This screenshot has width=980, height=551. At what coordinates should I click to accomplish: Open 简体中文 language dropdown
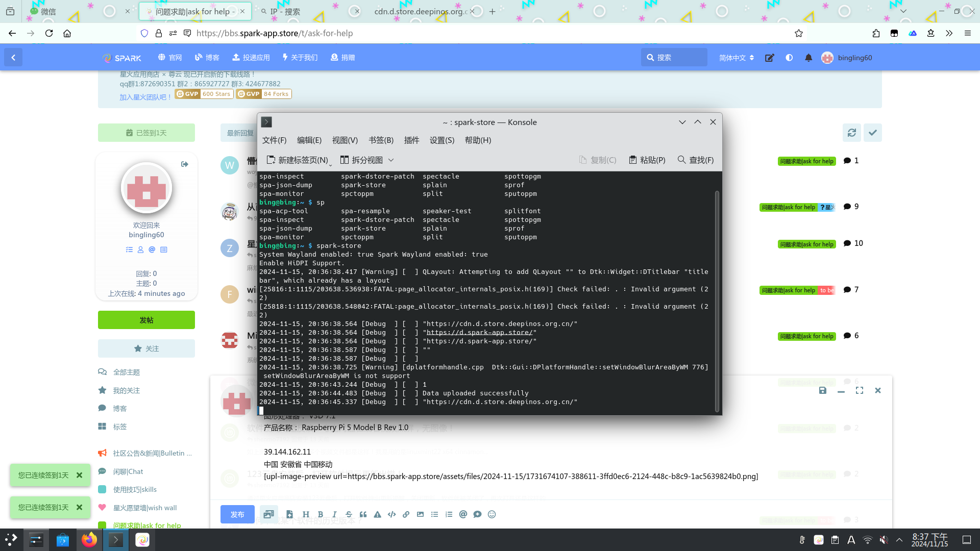pyautogui.click(x=737, y=58)
